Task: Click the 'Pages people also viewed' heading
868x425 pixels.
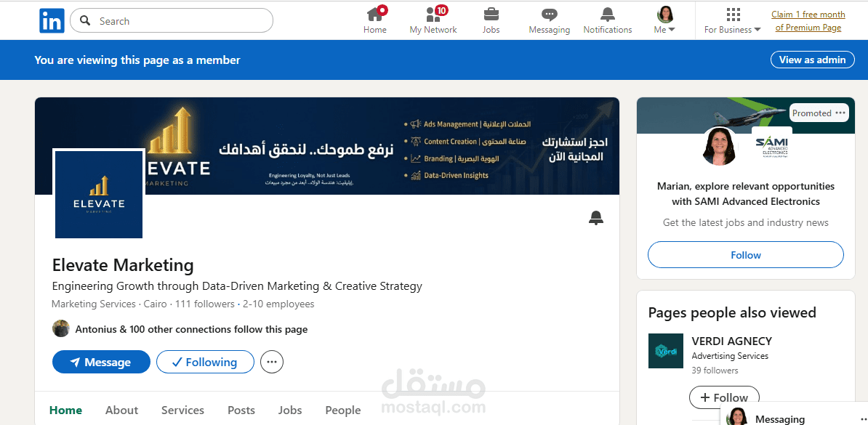Action: point(732,312)
